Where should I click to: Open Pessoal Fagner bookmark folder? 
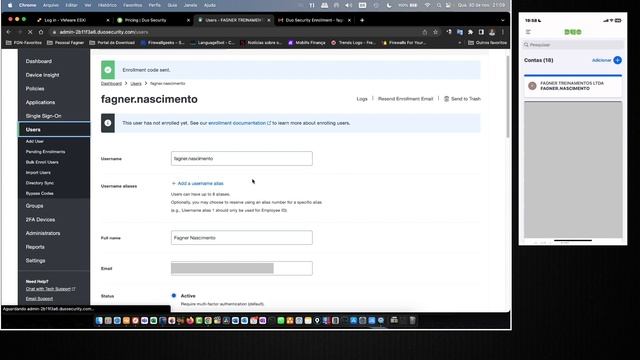coord(65,42)
